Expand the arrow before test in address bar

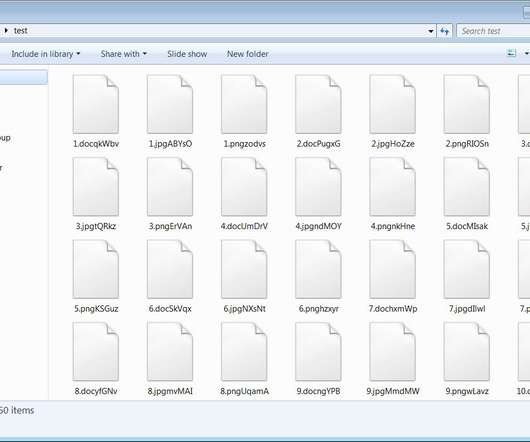coord(6,31)
